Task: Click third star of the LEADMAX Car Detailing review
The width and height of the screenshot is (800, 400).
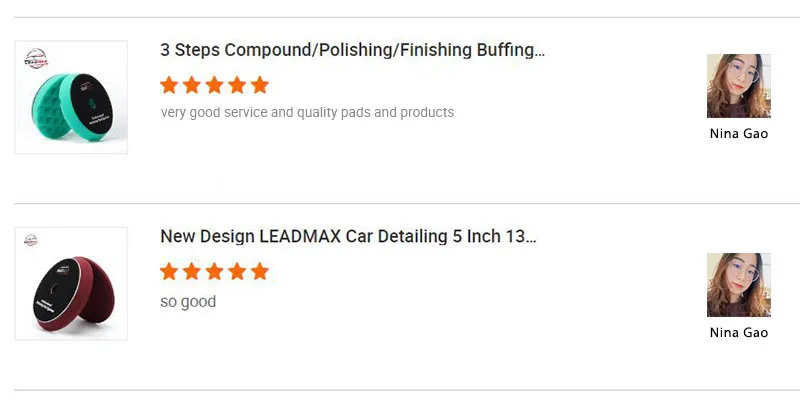Action: tap(214, 271)
